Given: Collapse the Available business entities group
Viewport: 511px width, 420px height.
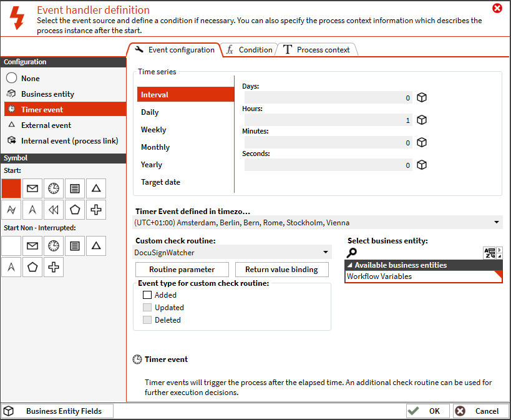Looking at the screenshot, I should point(349,265).
